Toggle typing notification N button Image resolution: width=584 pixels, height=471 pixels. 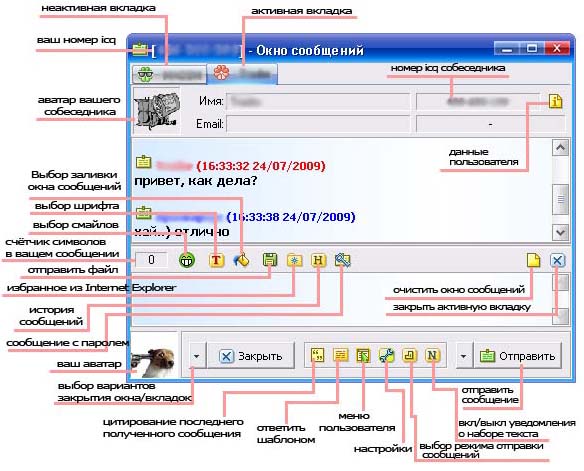tap(432, 356)
